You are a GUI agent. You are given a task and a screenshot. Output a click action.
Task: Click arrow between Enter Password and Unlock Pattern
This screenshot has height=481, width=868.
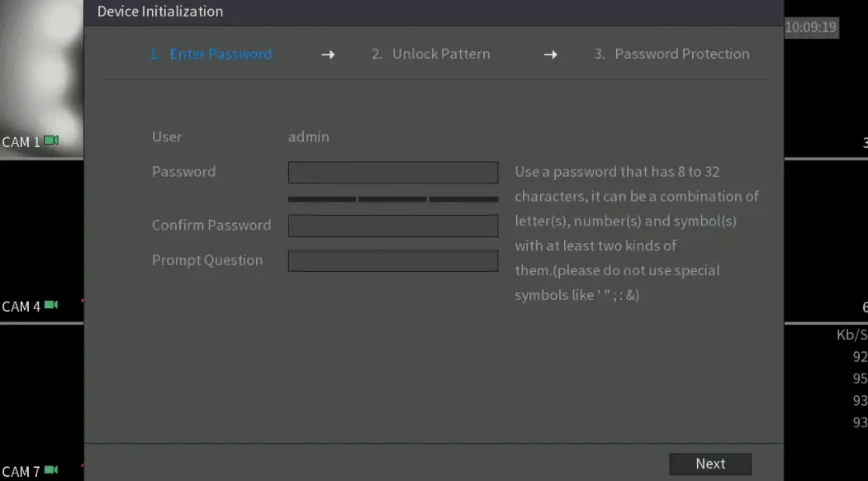328,55
